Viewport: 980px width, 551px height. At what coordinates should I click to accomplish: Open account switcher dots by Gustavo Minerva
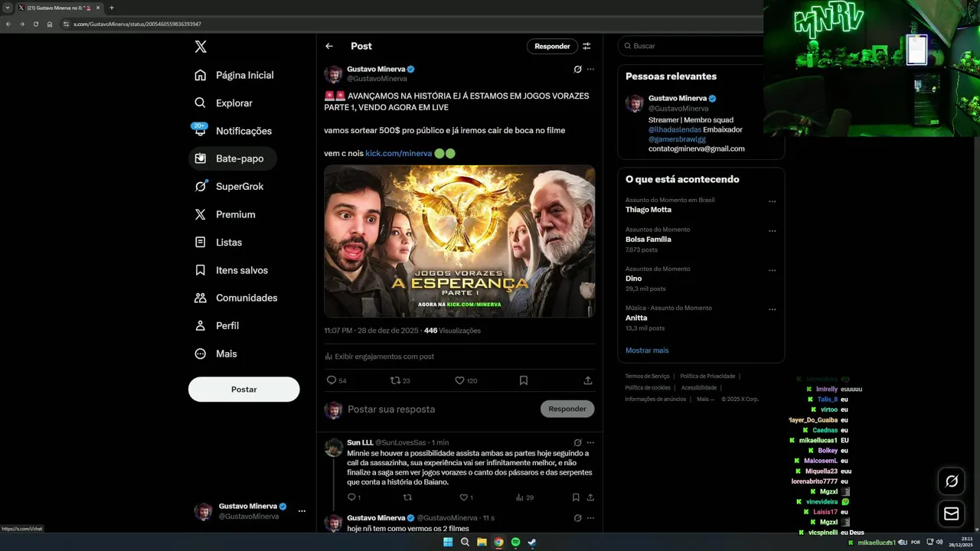click(x=302, y=511)
